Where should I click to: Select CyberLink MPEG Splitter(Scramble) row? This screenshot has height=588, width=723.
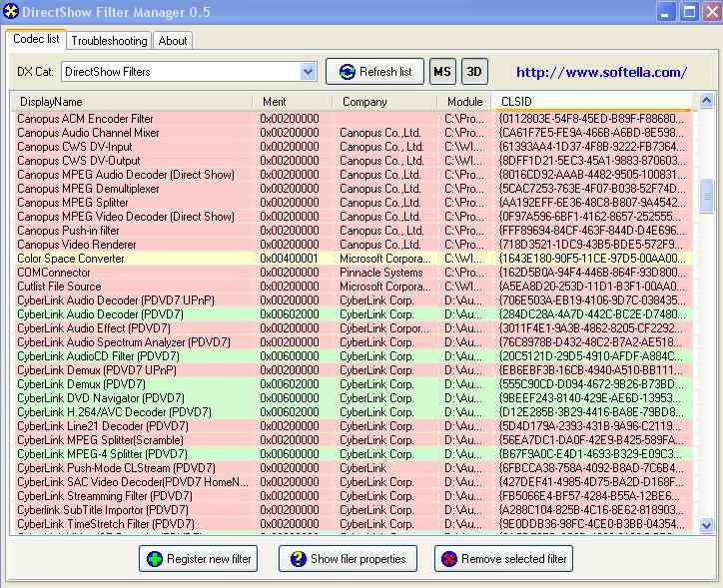[352, 440]
